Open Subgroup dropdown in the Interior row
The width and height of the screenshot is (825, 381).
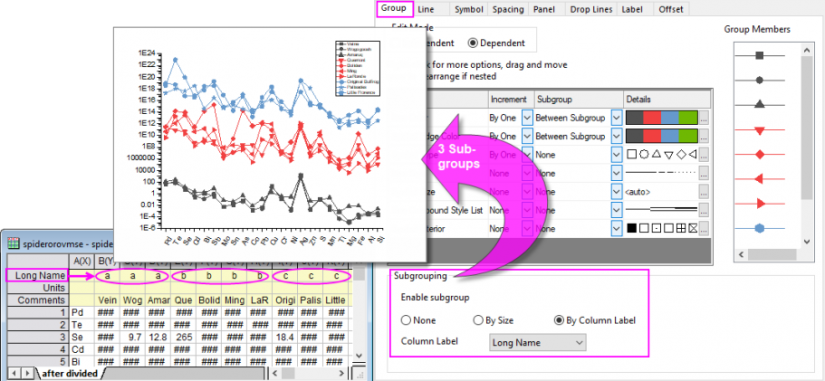617,228
